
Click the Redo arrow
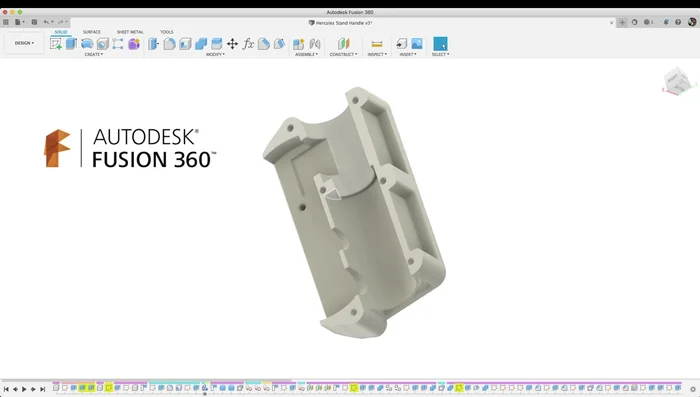click(61, 22)
